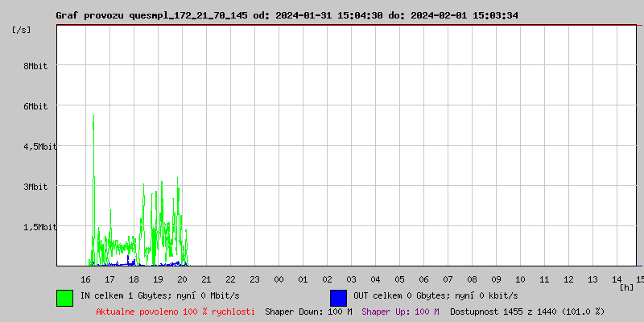Click the 12 hour label on x-axis
This screenshot has width=644, height=322.
[568, 279]
